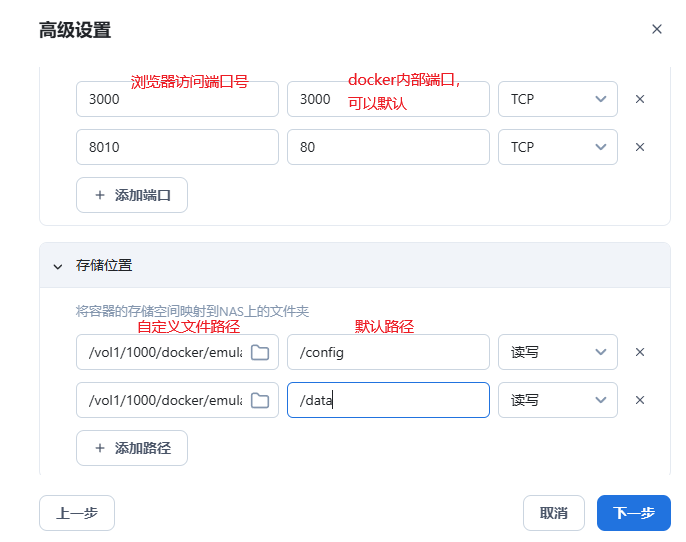Viewport: 686px width, 542px height.
Task: Go back with the 上一步 button
Action: (x=77, y=513)
